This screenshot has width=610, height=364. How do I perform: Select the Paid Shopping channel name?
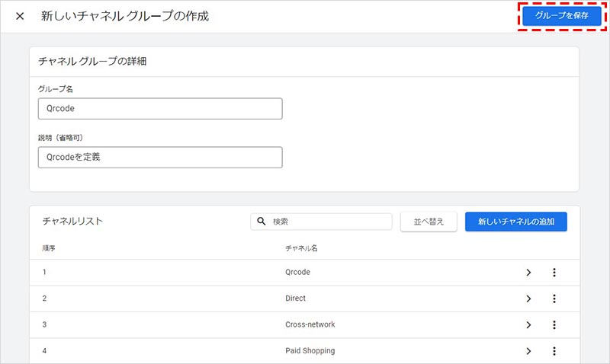pos(310,351)
